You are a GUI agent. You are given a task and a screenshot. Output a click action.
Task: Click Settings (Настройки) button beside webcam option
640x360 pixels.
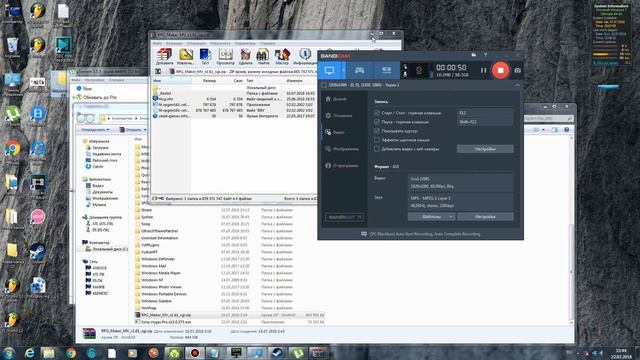[485, 149]
